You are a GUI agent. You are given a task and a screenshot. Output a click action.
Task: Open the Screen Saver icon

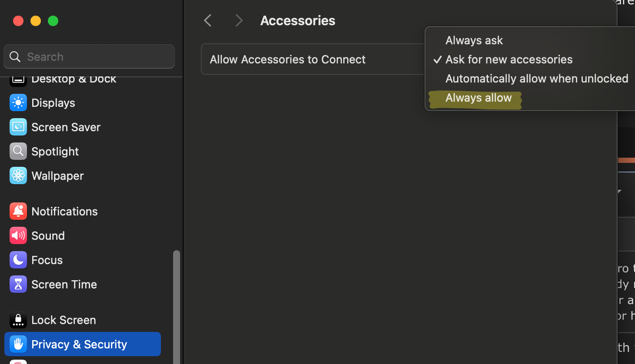(x=18, y=127)
